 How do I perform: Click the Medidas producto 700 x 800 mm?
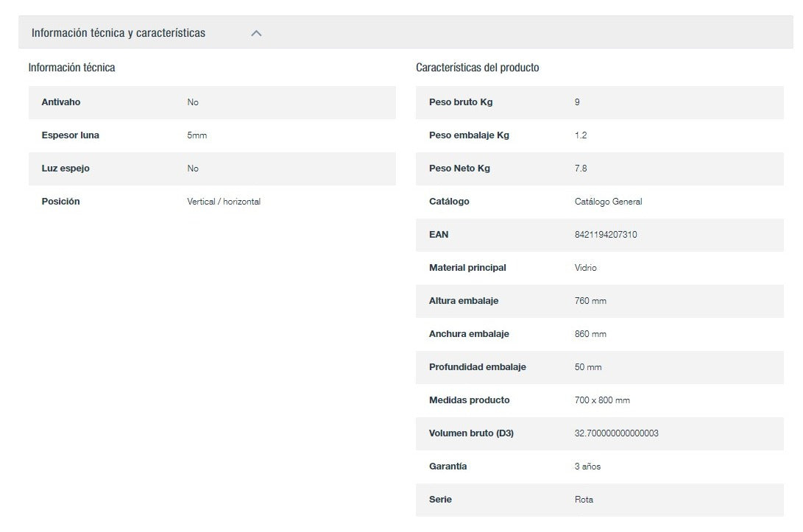(x=601, y=400)
